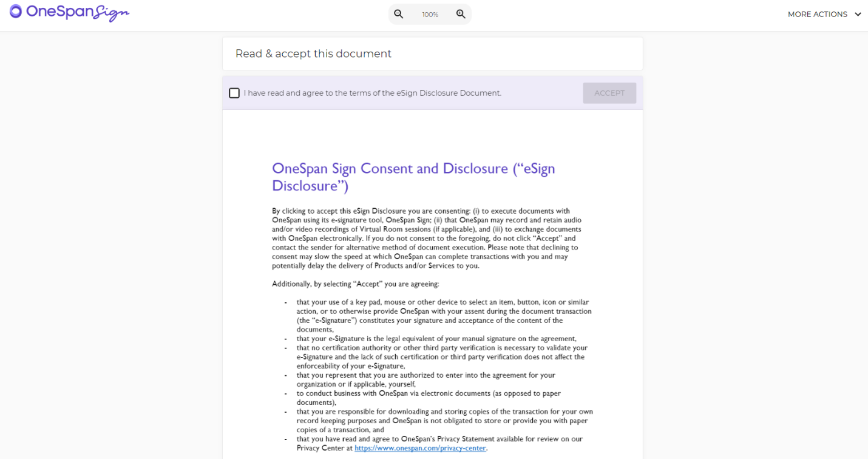Click the bullet about no certification authority
The width and height of the screenshot is (868, 459).
coord(442,357)
